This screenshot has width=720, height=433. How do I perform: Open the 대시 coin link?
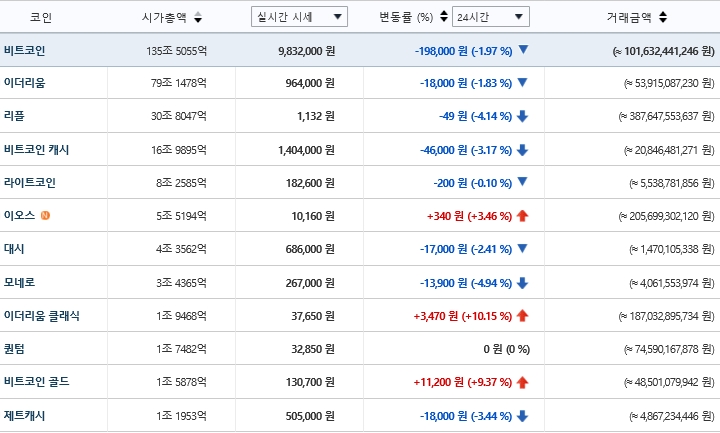pos(14,248)
